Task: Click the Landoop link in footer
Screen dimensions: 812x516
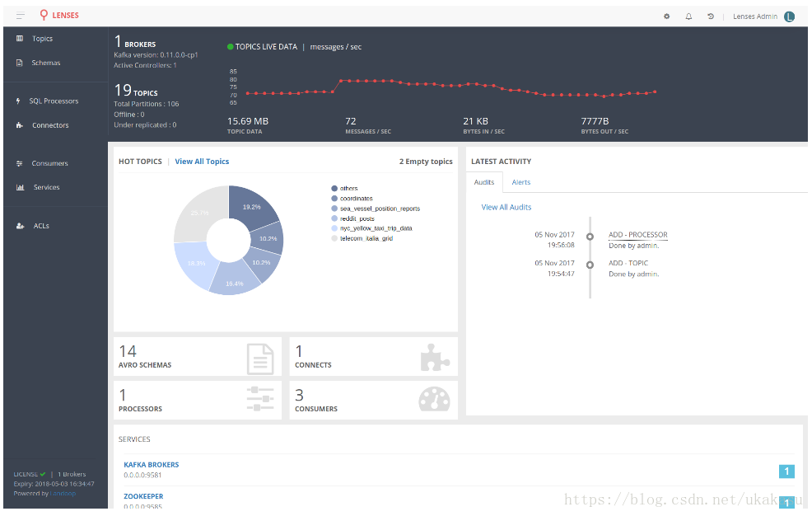Action: 63,493
